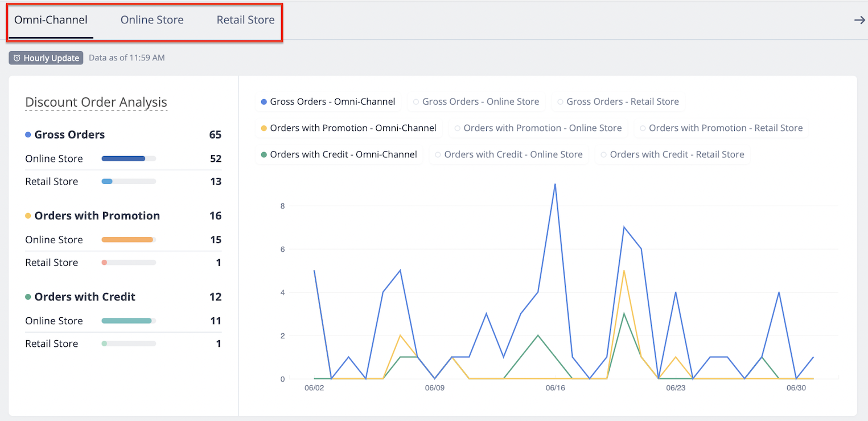Click the Hourly Update clock badge
Screen dimensions: 868x421
(46, 58)
